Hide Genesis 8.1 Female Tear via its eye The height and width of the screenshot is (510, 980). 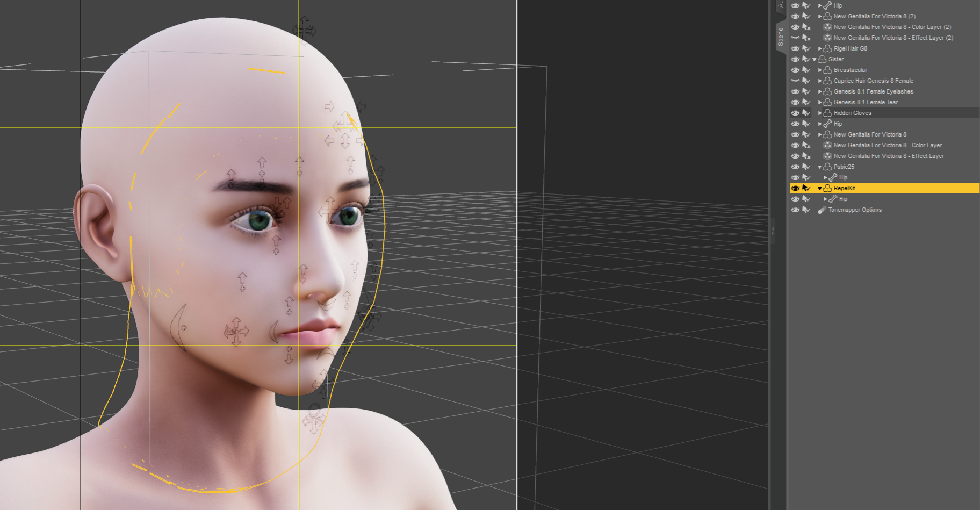coord(795,102)
